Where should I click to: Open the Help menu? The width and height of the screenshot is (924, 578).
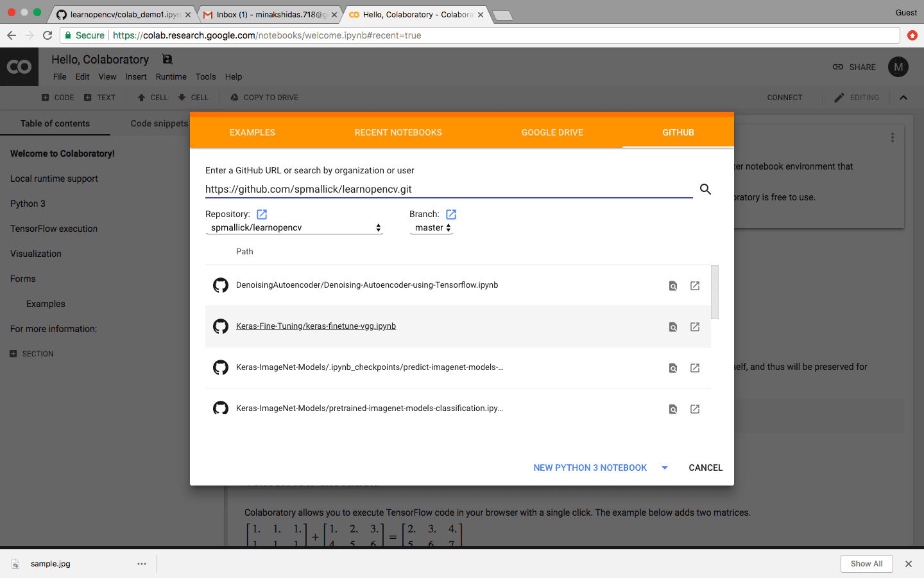pyautogui.click(x=234, y=76)
